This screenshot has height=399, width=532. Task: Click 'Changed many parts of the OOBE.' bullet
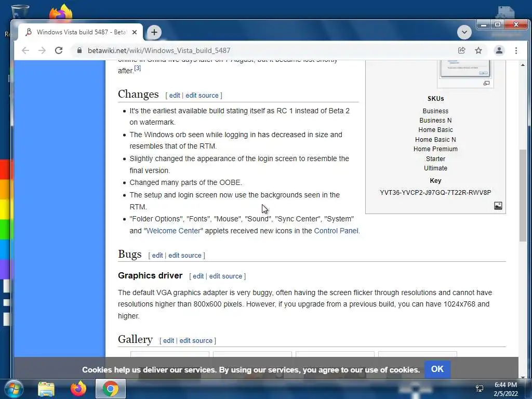pyautogui.click(x=186, y=182)
